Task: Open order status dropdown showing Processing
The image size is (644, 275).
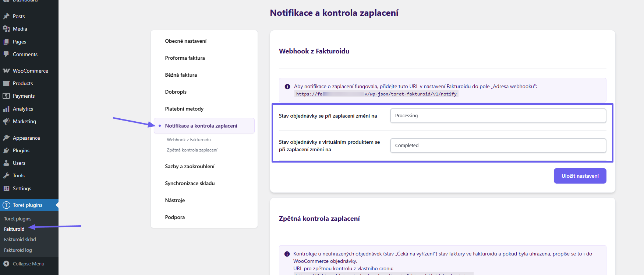Action: (x=498, y=116)
